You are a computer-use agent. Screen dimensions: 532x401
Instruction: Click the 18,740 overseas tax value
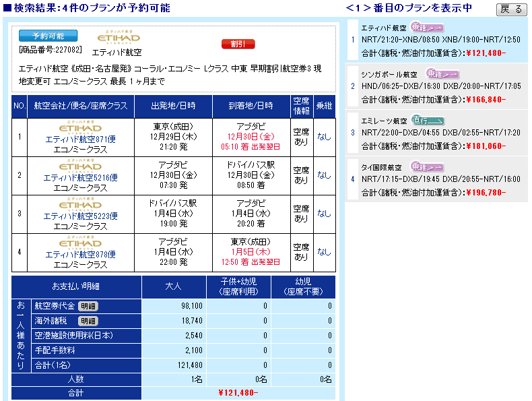pyautogui.click(x=192, y=321)
